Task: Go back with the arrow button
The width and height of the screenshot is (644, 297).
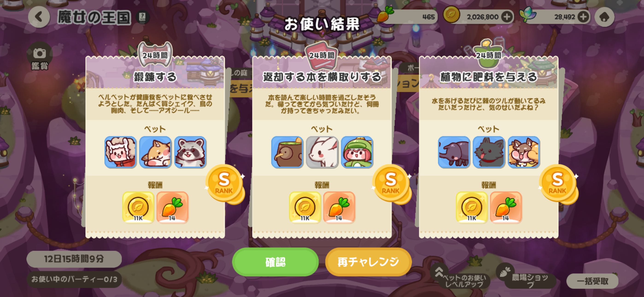Action: coord(39,17)
